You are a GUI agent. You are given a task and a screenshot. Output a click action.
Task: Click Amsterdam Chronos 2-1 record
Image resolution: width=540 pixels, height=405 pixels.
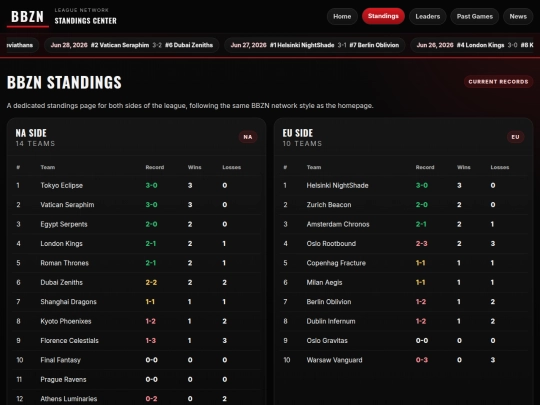coord(421,224)
